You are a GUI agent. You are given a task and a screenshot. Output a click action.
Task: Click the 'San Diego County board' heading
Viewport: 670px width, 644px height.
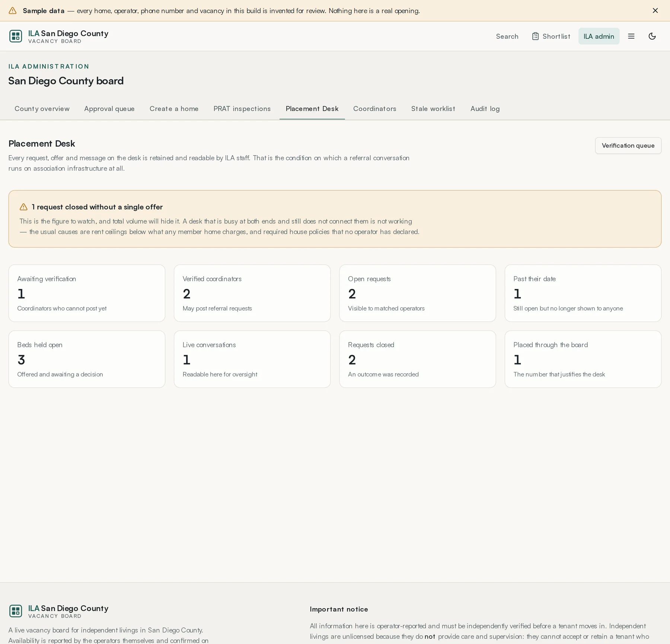pos(66,81)
